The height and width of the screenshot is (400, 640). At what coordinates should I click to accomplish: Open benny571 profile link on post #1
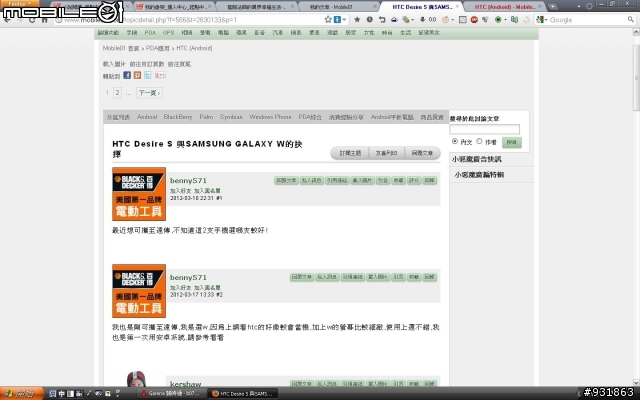click(188, 180)
